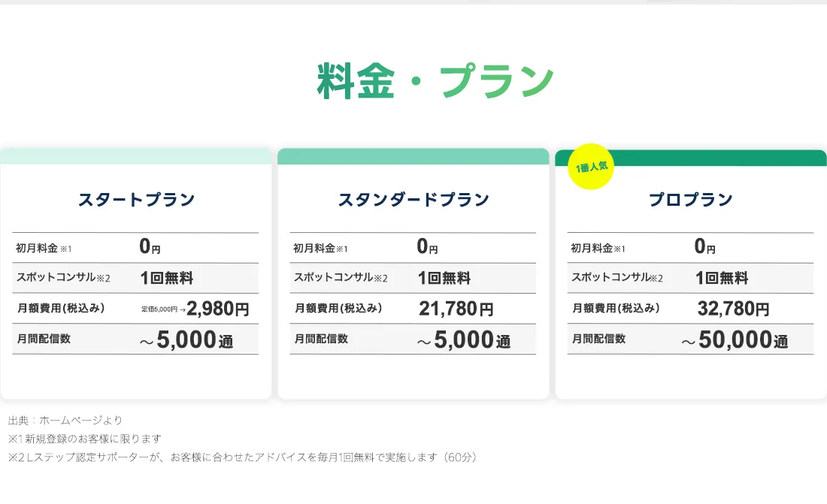827x504 pixels.
Task: Select the スタートプラン title
Action: [137, 199]
